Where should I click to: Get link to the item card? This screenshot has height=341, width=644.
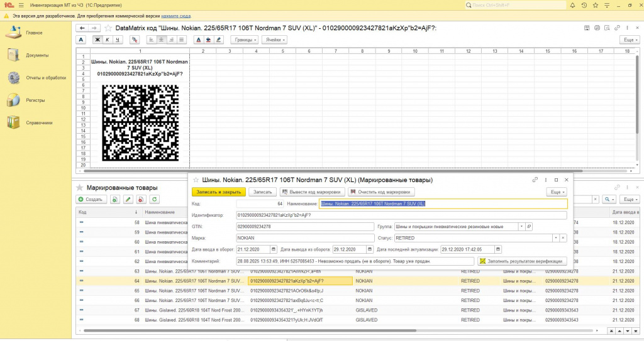[x=535, y=180]
